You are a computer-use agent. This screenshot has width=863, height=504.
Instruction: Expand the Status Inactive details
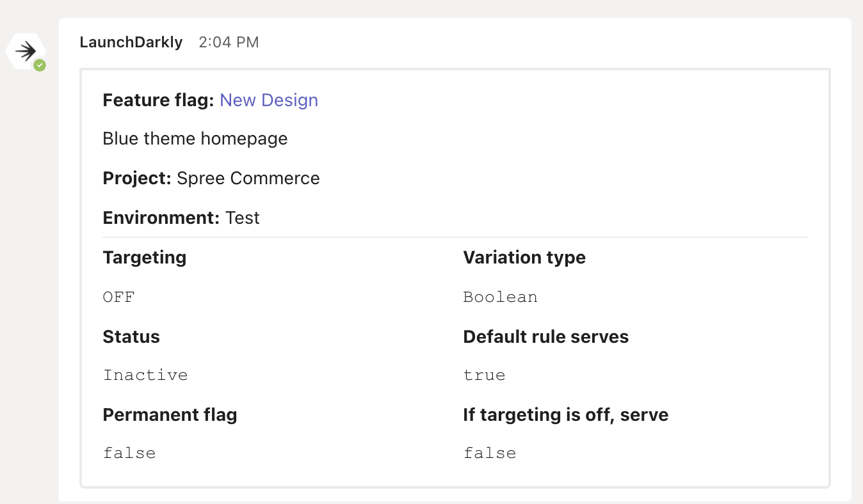[x=145, y=374]
